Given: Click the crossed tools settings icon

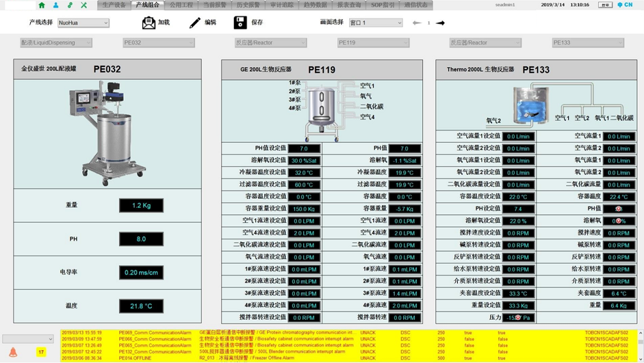Looking at the screenshot, I should click(84, 5).
